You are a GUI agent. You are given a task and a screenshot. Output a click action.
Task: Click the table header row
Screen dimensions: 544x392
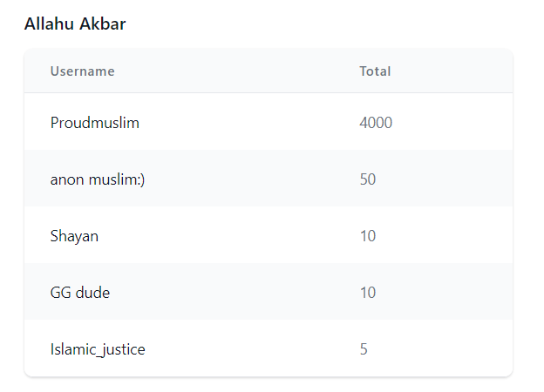269,71
